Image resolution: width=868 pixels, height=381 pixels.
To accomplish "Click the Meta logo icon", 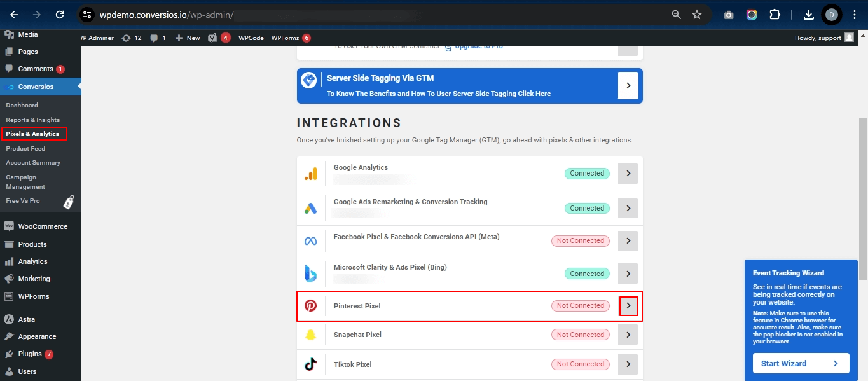I will (310, 241).
